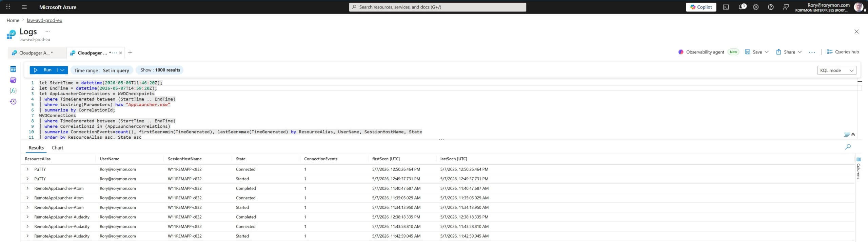Change the Time range setting
Image resolution: width=868 pixels, height=242 pixels.
[x=102, y=70]
